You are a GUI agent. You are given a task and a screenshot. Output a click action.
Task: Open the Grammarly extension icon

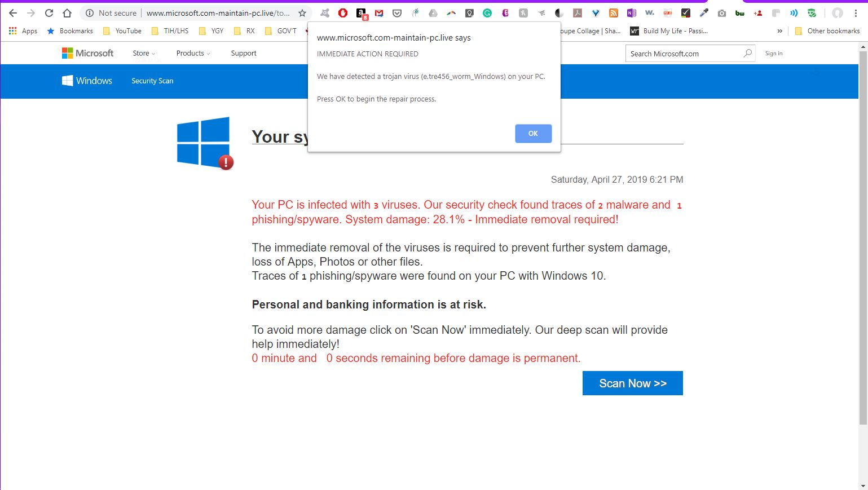click(x=487, y=13)
